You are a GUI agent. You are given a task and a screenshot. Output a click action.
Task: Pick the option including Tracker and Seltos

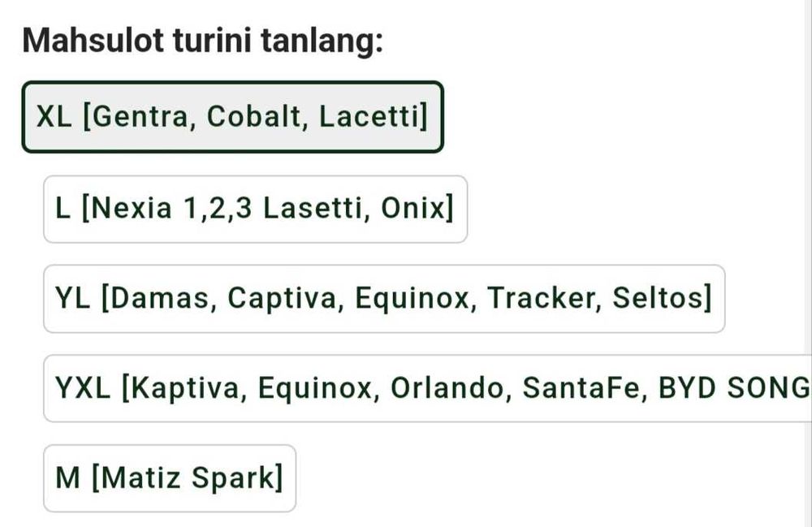click(383, 299)
